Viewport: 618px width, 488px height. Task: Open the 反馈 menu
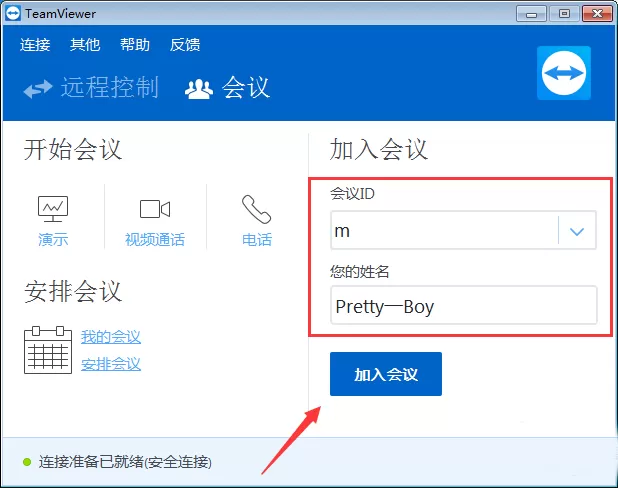pos(185,45)
